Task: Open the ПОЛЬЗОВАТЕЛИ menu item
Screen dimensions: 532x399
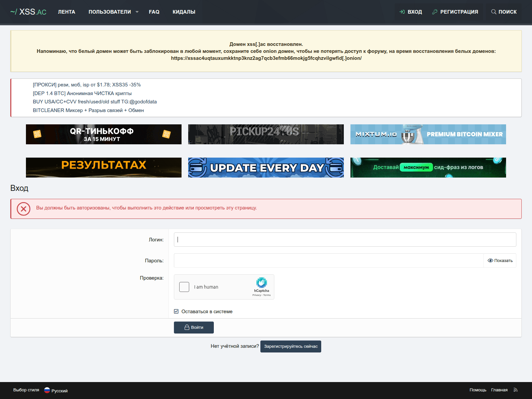Action: click(110, 12)
